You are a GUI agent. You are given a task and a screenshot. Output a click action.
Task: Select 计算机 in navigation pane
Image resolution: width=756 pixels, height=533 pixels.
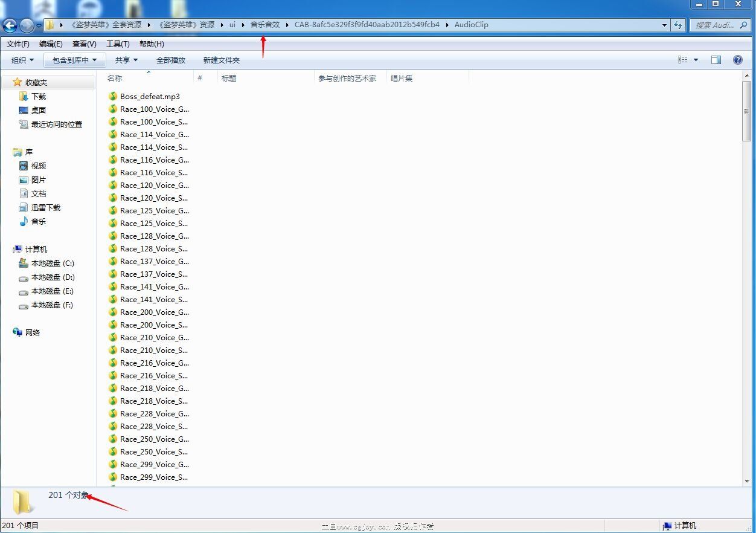coord(36,249)
